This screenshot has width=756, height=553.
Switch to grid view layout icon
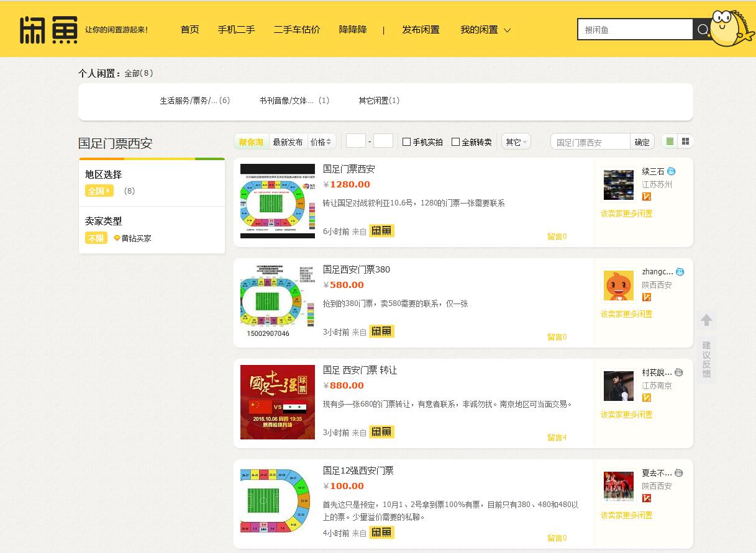(x=685, y=142)
